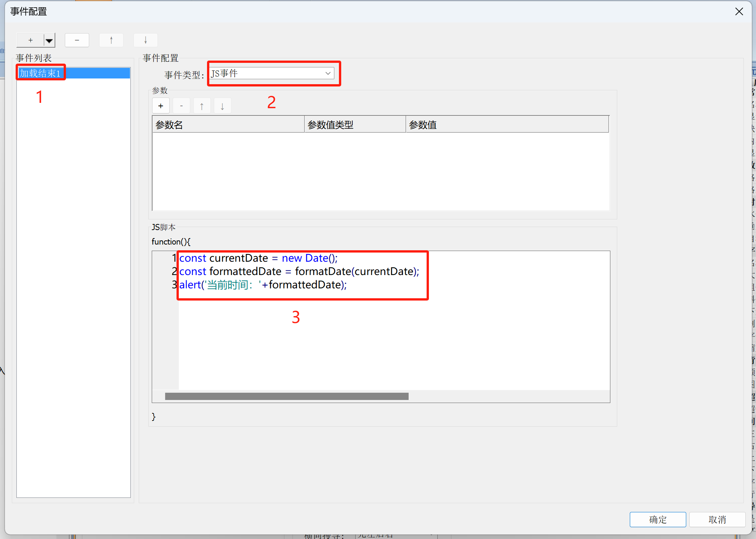756x539 pixels.
Task: Click line 1 of the JS script
Action: pyautogui.click(x=258, y=258)
